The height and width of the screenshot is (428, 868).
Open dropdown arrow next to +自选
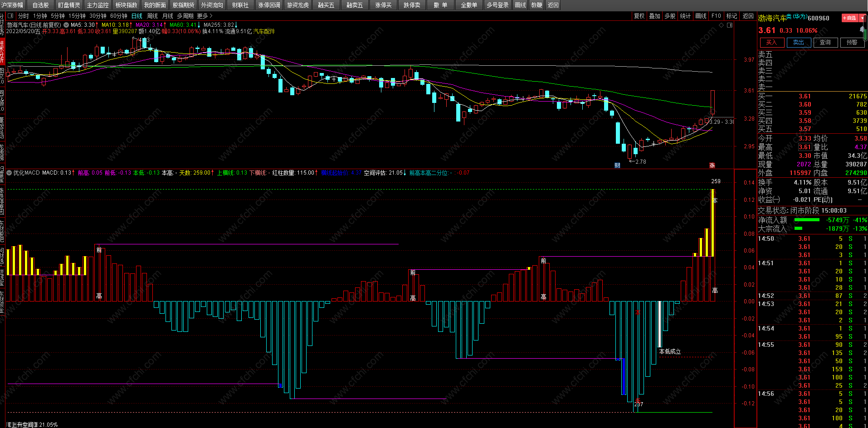[x=862, y=18]
